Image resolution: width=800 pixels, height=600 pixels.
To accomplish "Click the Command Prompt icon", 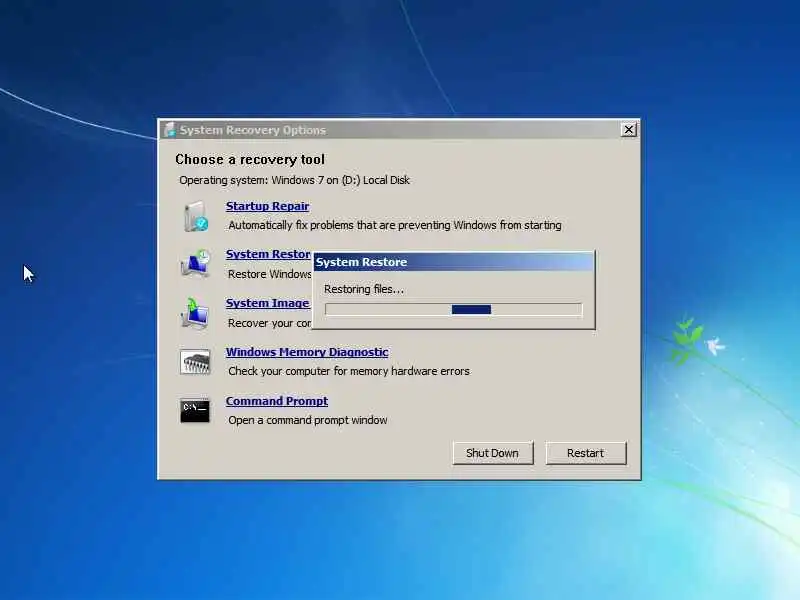I will (195, 411).
